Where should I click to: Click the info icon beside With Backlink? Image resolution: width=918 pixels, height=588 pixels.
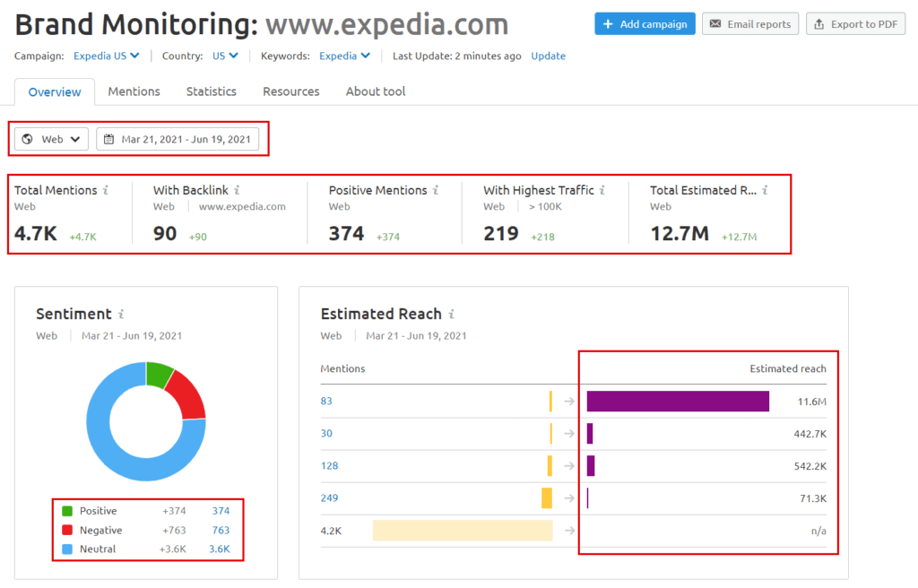click(237, 190)
